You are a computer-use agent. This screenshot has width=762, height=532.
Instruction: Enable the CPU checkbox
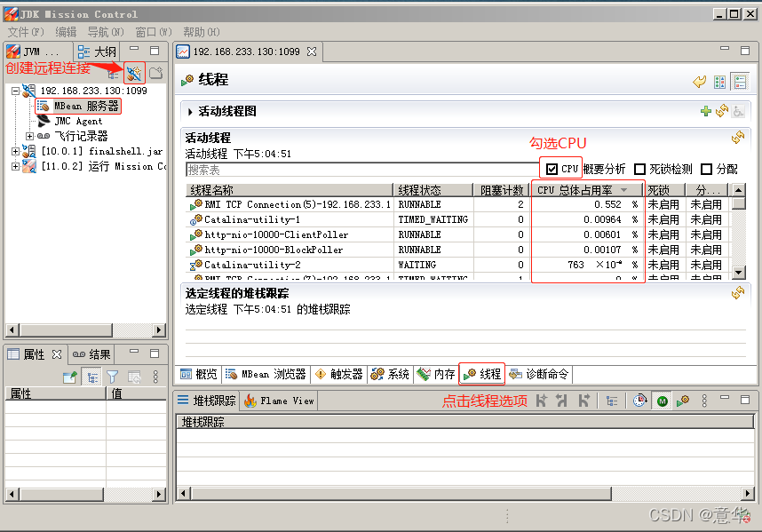coord(553,168)
